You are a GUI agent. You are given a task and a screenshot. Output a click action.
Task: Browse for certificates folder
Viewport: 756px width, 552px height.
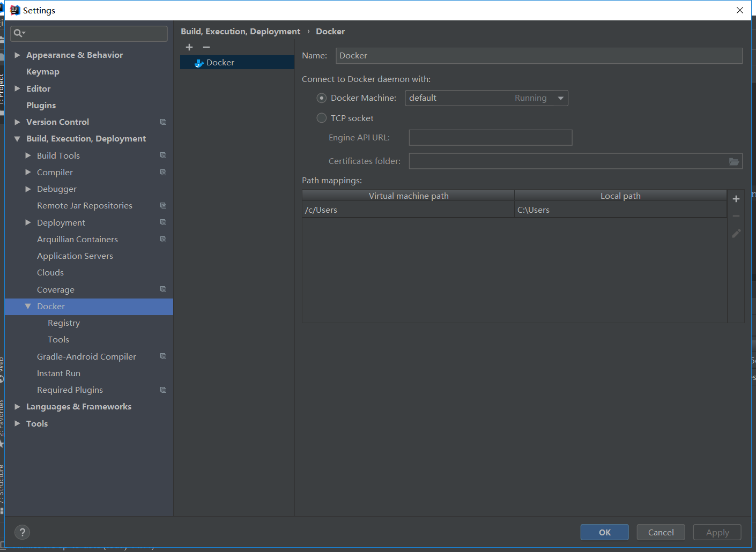click(x=734, y=161)
